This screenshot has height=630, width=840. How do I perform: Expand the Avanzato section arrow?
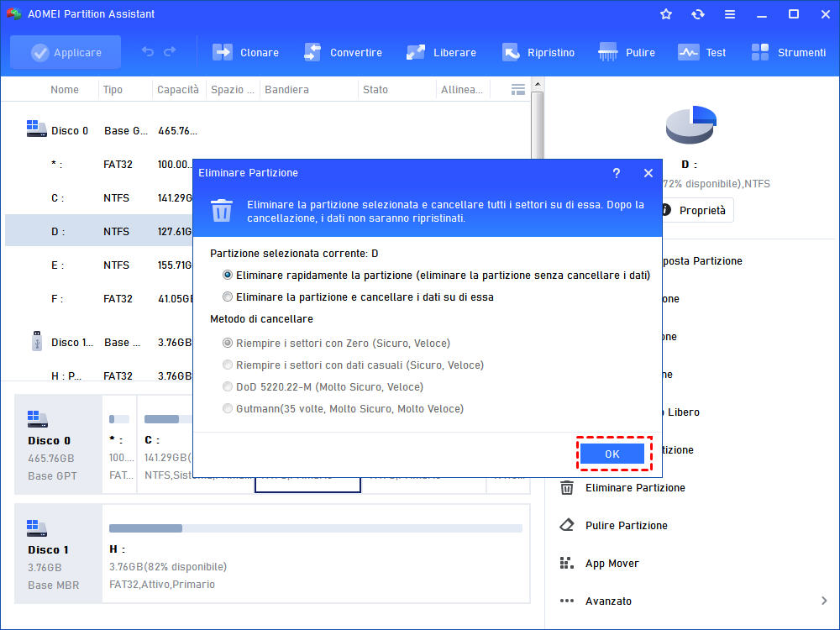tap(824, 601)
